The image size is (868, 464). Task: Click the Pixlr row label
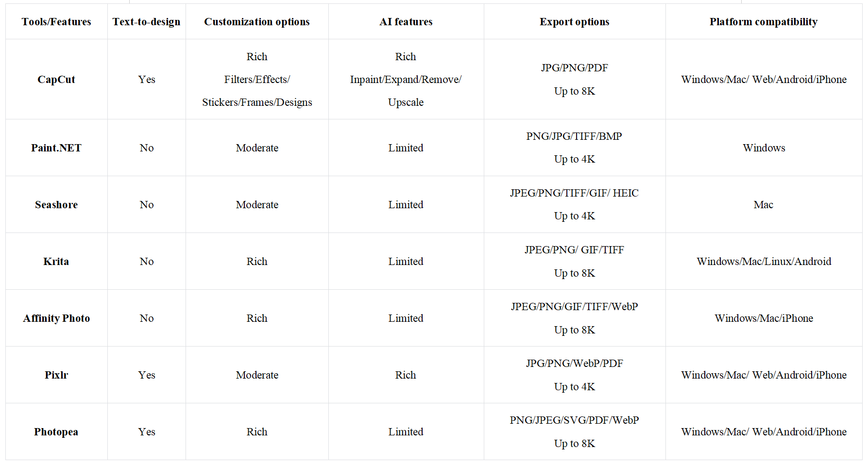56,375
